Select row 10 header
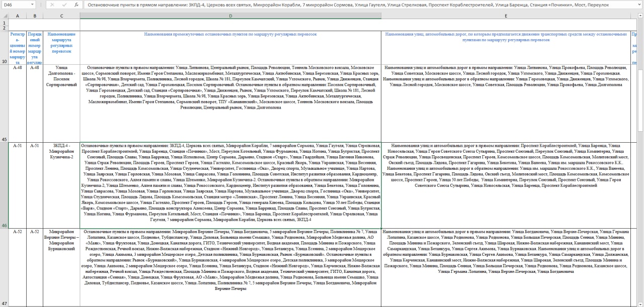644x307 pixels. pos(4,48)
